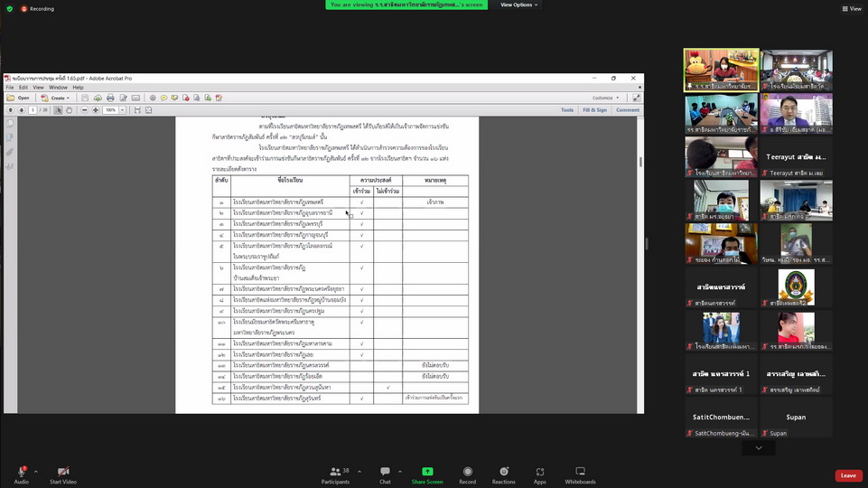
Task: Expand the zoom percentage dropdown
Action: click(x=124, y=110)
